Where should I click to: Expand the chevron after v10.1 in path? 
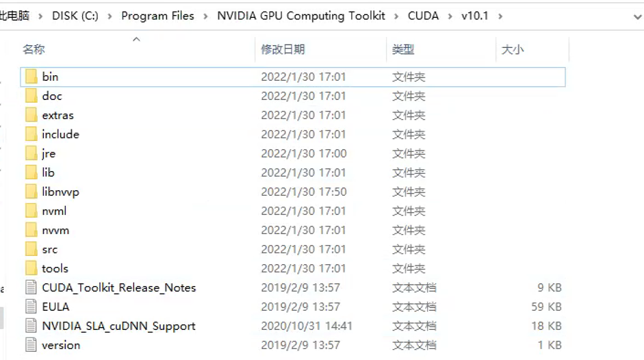coord(500,16)
